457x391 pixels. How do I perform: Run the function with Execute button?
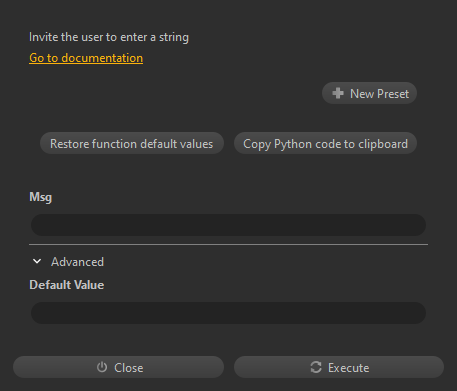(x=339, y=367)
